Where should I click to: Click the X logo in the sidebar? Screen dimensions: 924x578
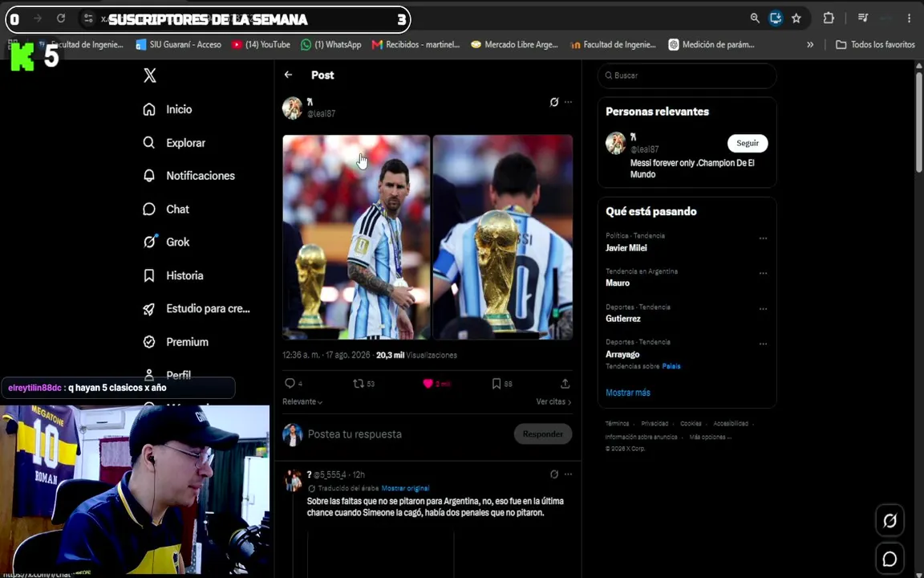point(150,75)
